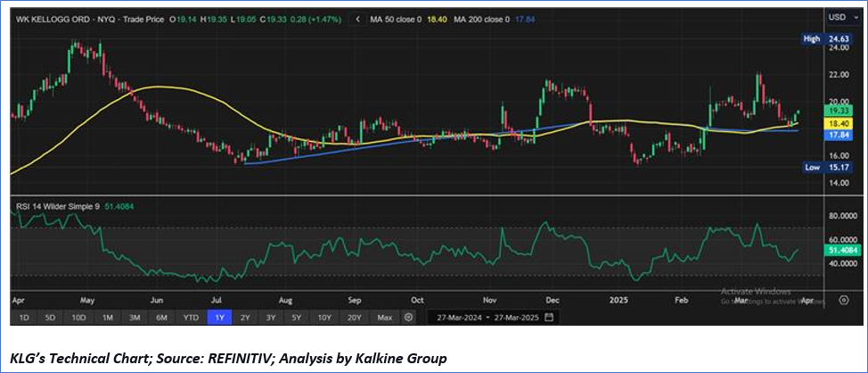Select the 10D time range
The height and width of the screenshot is (373, 868).
(78, 318)
